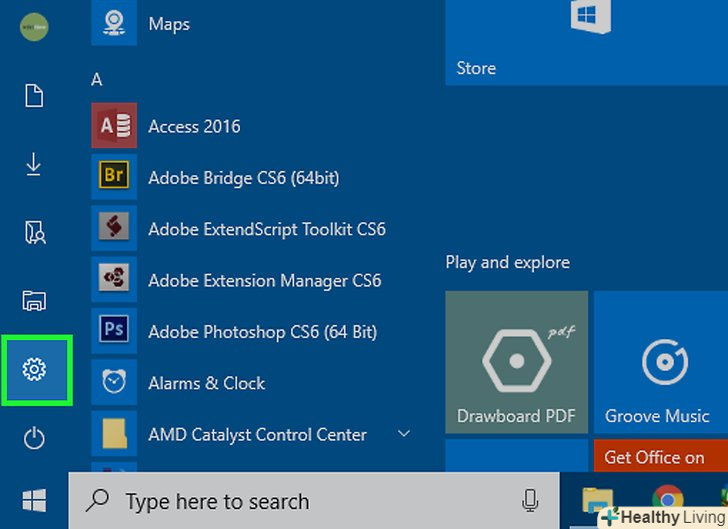Viewport: 728px width, 529px height.
Task: Launch the Groove Music tile
Action: click(x=660, y=362)
